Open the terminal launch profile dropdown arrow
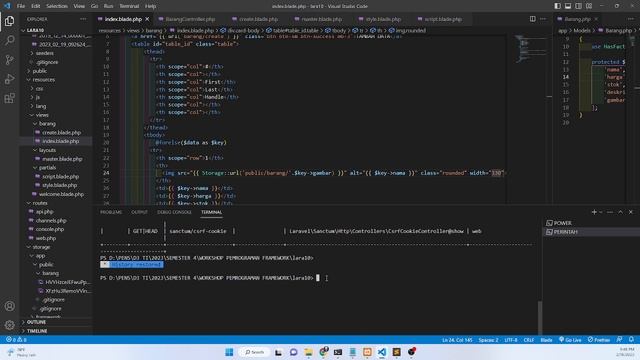Image resolution: width=640 pixels, height=360 pixels. click(601, 212)
